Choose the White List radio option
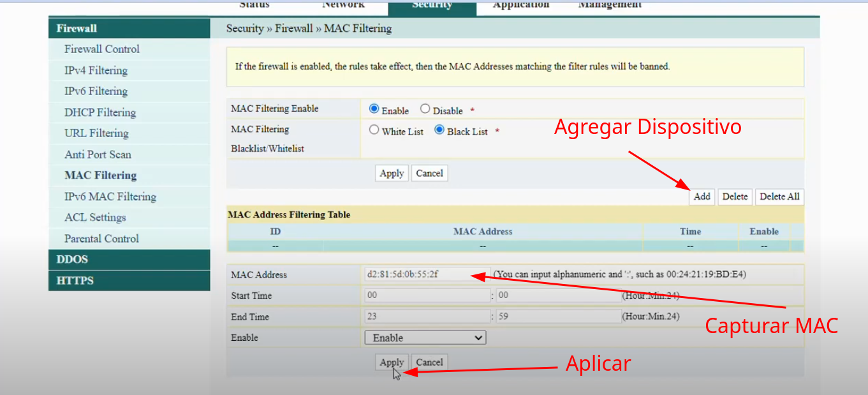 click(x=374, y=130)
